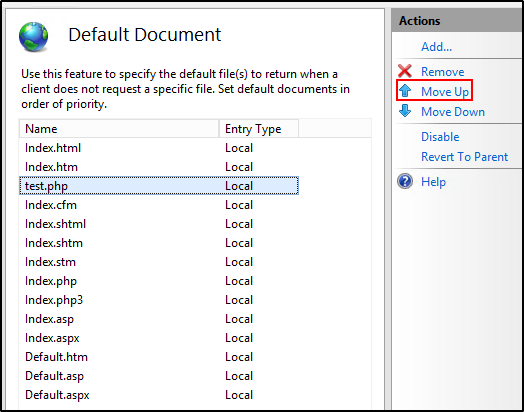The width and height of the screenshot is (524, 412).
Task: Sort by the Entry Type column header
Action: (259, 129)
